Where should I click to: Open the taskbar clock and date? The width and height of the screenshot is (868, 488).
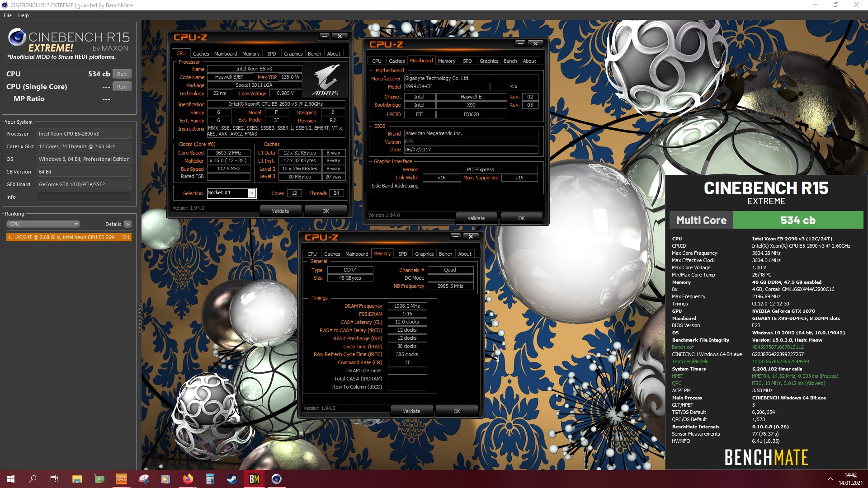click(x=850, y=479)
